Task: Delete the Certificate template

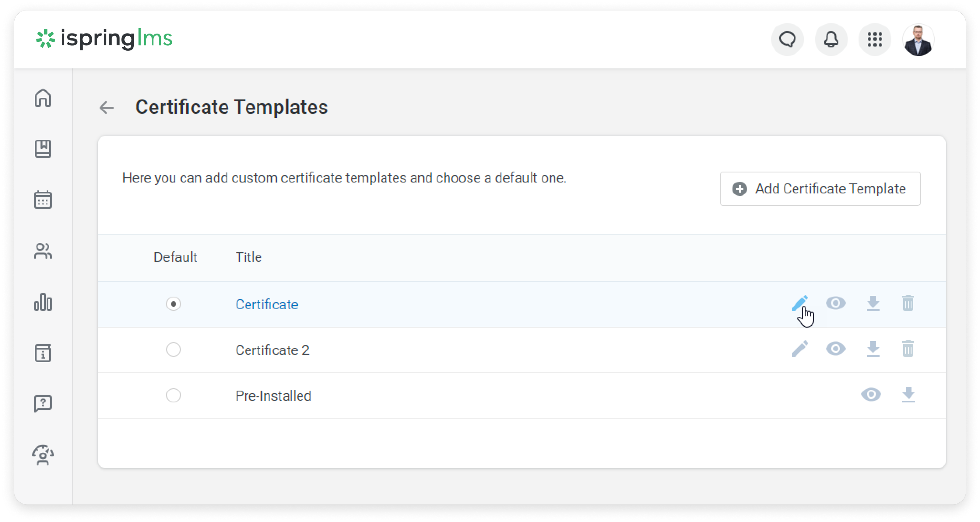Action: 908,303
